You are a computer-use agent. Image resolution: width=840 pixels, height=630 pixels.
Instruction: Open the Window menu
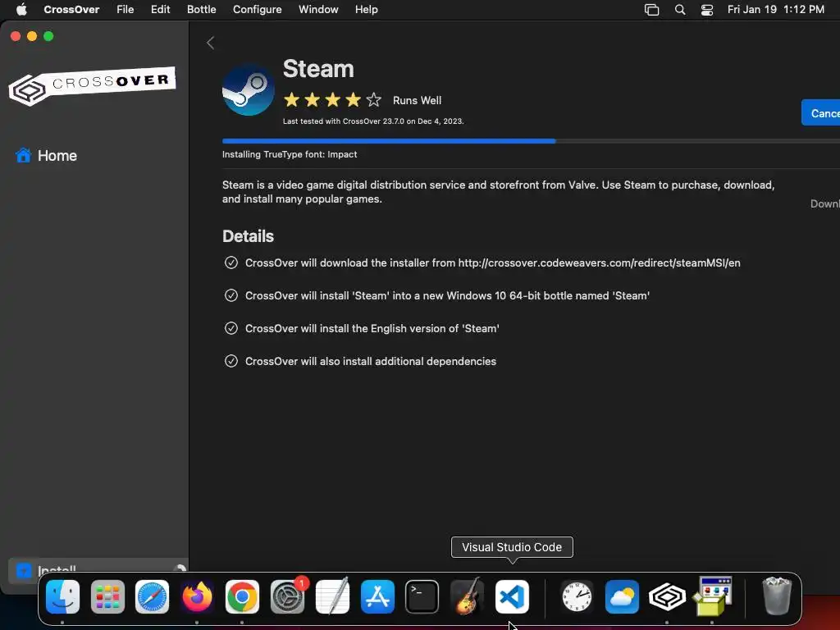pos(318,9)
